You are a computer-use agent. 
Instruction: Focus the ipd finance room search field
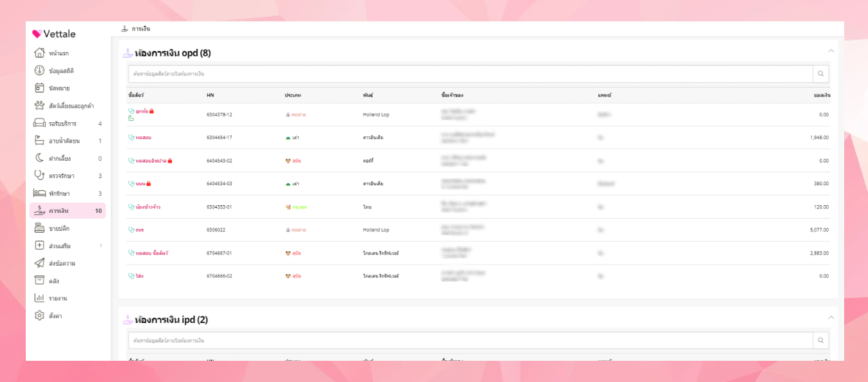pos(471,340)
